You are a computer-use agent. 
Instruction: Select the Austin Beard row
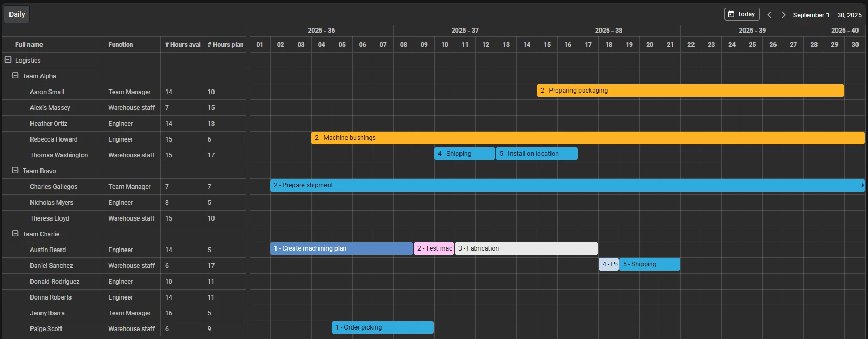(124, 250)
